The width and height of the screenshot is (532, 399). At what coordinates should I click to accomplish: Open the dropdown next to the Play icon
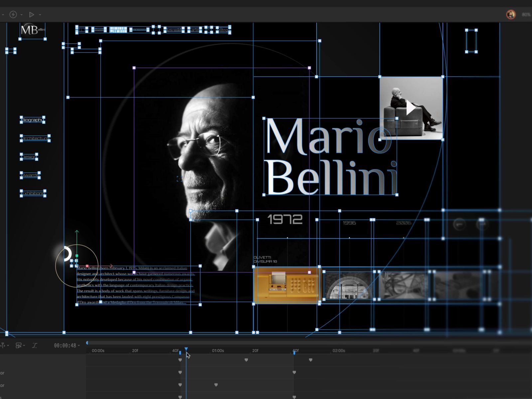coord(40,15)
